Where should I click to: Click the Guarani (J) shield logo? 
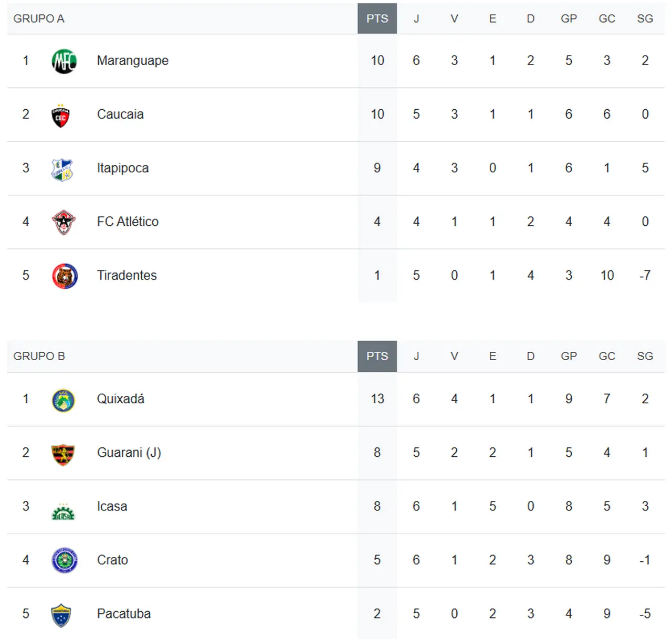[62, 454]
